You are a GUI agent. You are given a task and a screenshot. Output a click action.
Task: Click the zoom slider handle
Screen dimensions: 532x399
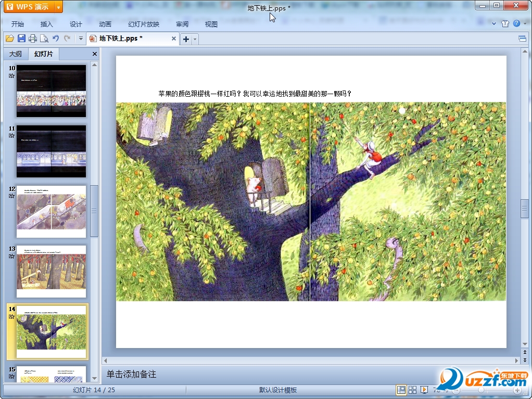click(x=481, y=391)
